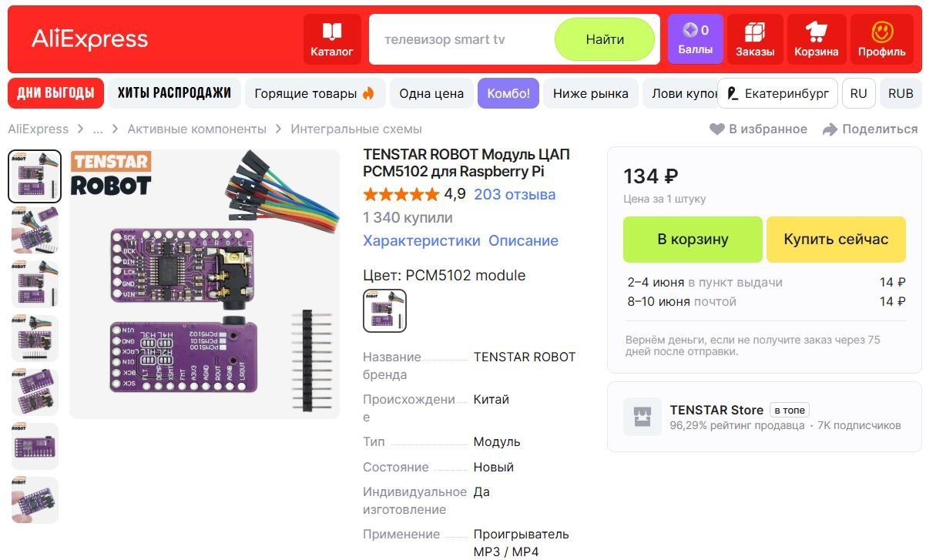936x560 pixels.
Task: Click the TENSTAR Store shop icon
Action: 642,417
